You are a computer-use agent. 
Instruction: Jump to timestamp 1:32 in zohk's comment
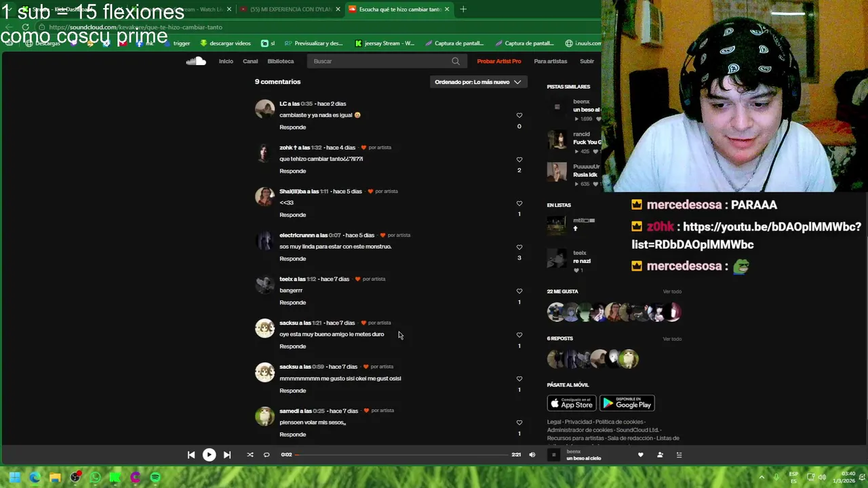(x=317, y=148)
